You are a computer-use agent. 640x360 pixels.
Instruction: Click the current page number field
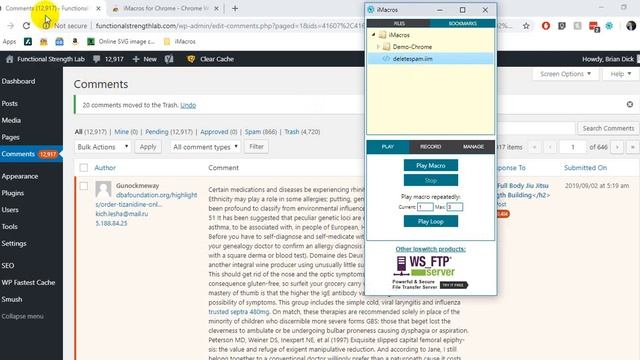tap(573, 147)
